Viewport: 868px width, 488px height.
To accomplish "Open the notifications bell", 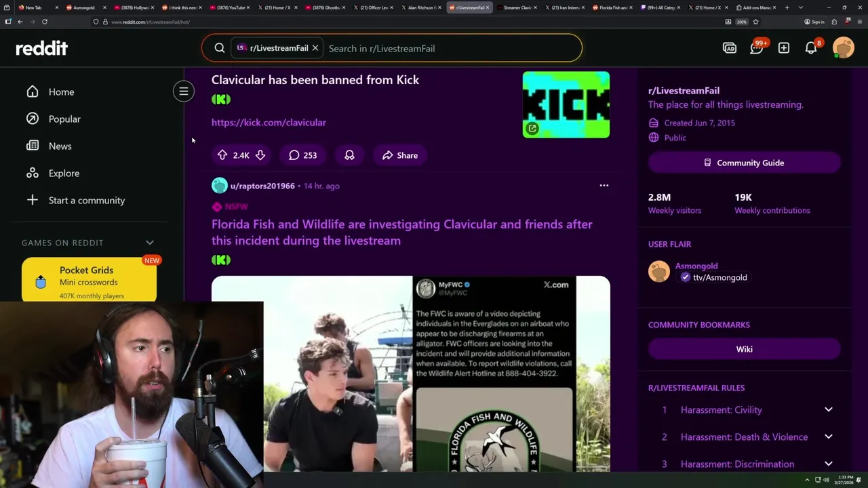I will click(x=811, y=48).
